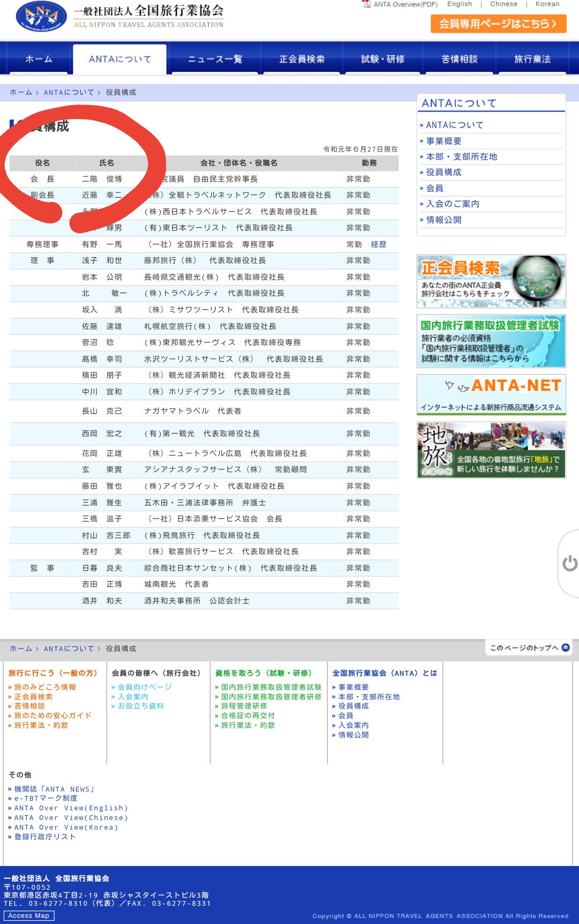This screenshot has height=924, width=579.
Task: Open お役立ち資料 footer link
Action: coord(140,706)
